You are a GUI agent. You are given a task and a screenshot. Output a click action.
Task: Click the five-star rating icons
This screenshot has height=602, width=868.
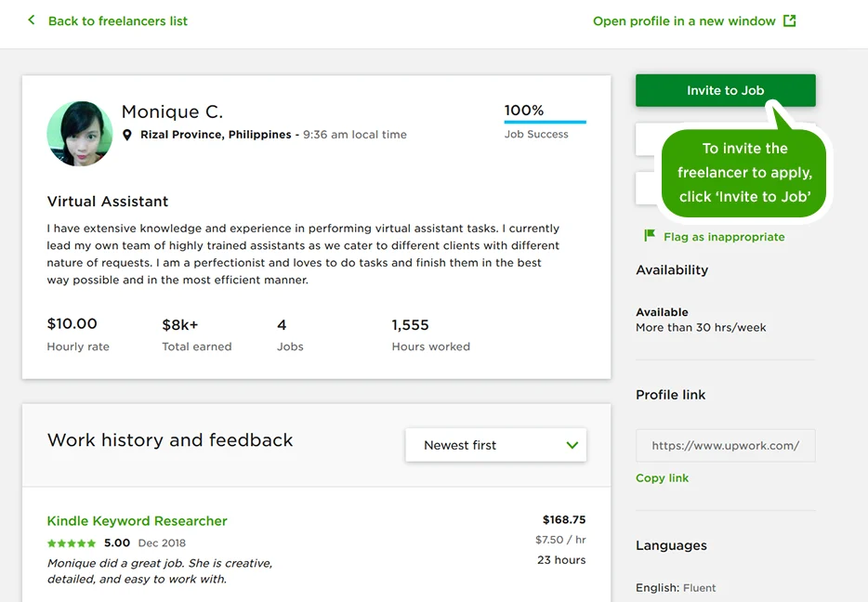pos(72,543)
